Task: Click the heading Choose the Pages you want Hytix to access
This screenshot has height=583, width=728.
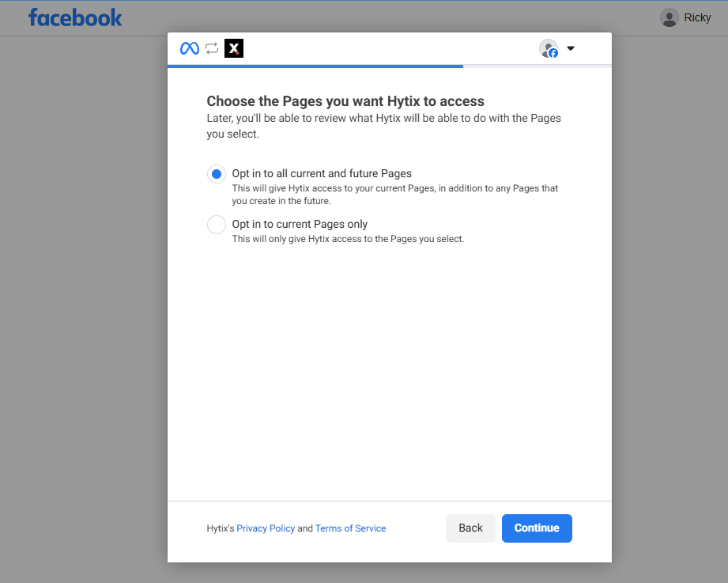Action: [345, 101]
